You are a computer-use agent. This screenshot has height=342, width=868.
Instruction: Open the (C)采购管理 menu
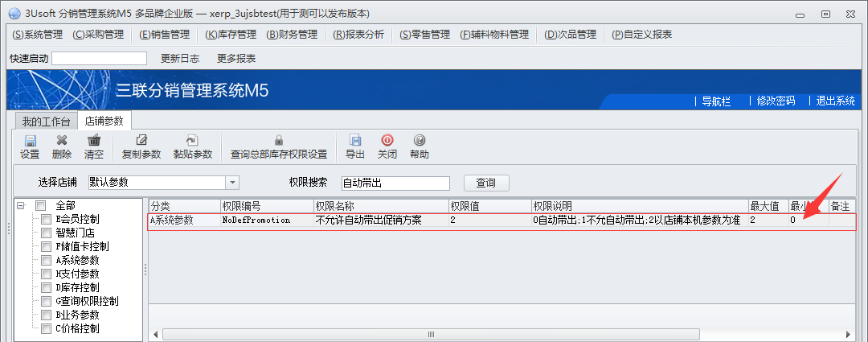pyautogui.click(x=99, y=35)
